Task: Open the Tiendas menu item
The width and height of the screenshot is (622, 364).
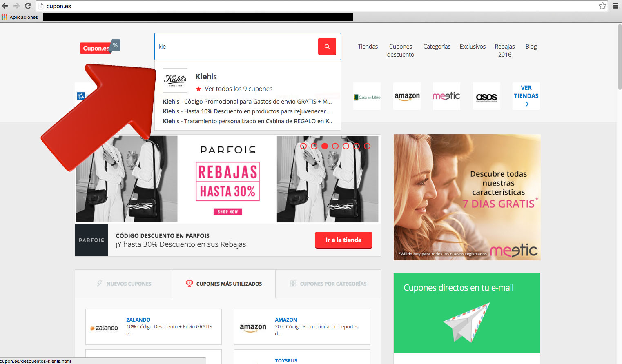Action: click(x=368, y=47)
